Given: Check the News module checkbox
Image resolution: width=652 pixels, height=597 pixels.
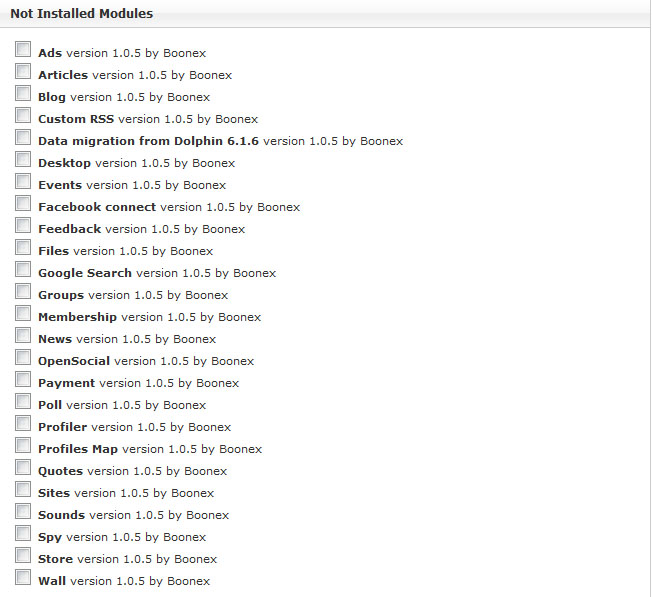Looking at the screenshot, I should tap(23, 335).
